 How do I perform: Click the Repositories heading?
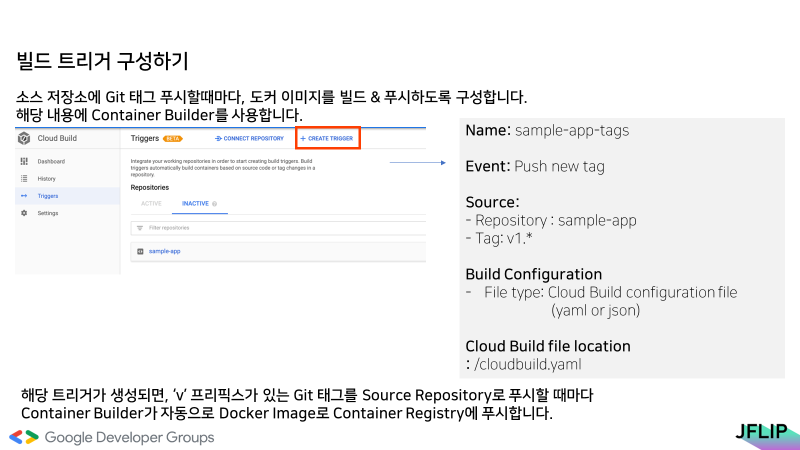tap(149, 187)
